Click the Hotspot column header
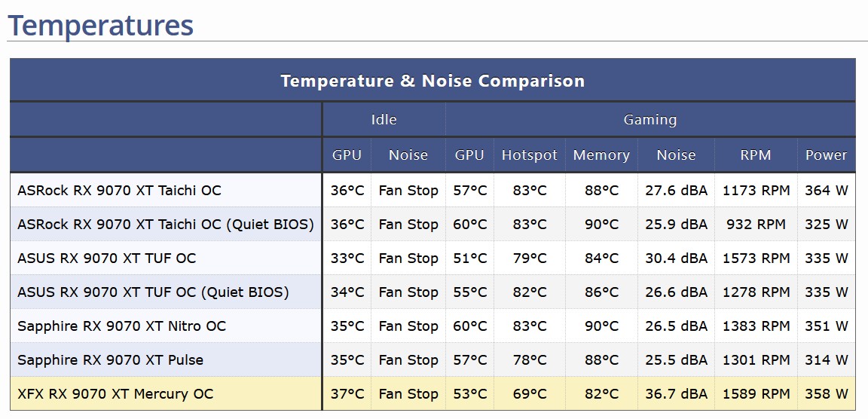Image resolution: width=868 pixels, height=419 pixels. [x=530, y=155]
